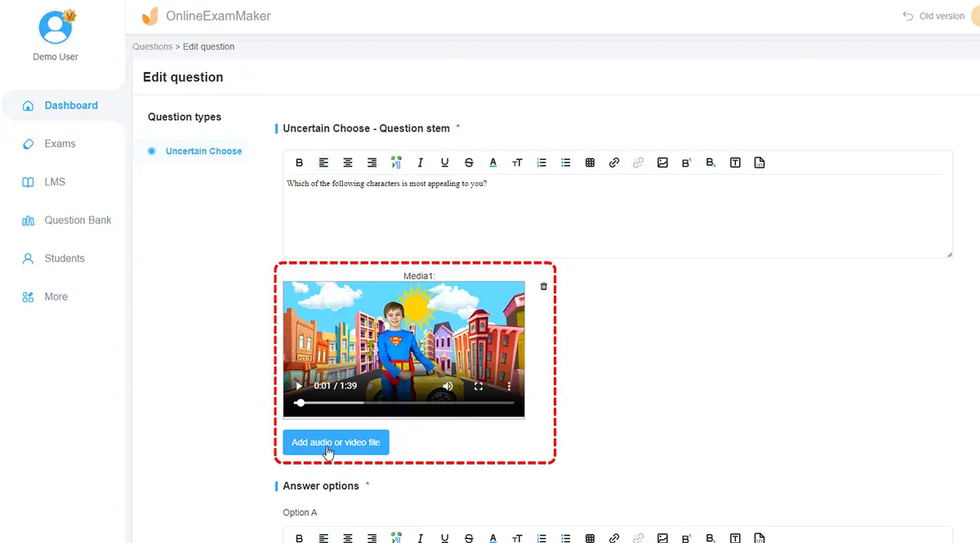The image size is (980, 543).
Task: Open the video's three-dot more options
Action: pyautogui.click(x=509, y=386)
